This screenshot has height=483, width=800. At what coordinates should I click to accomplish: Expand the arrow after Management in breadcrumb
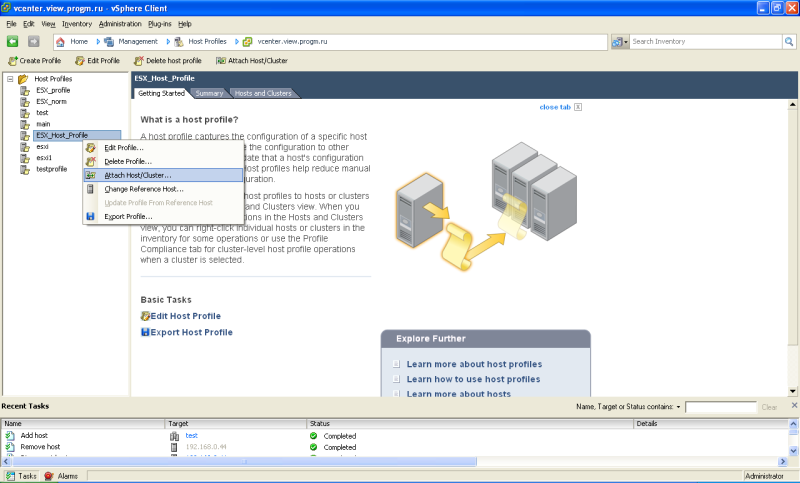[x=168, y=42]
